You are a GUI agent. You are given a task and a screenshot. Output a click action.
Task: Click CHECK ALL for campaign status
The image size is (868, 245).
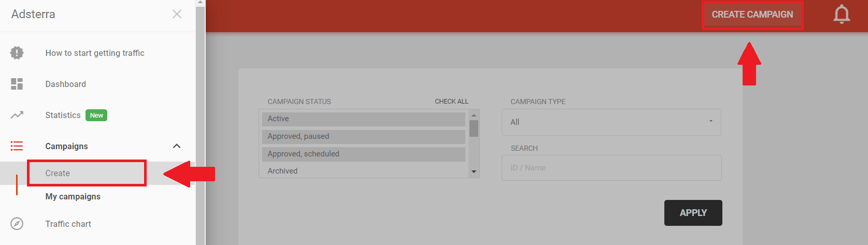(451, 102)
